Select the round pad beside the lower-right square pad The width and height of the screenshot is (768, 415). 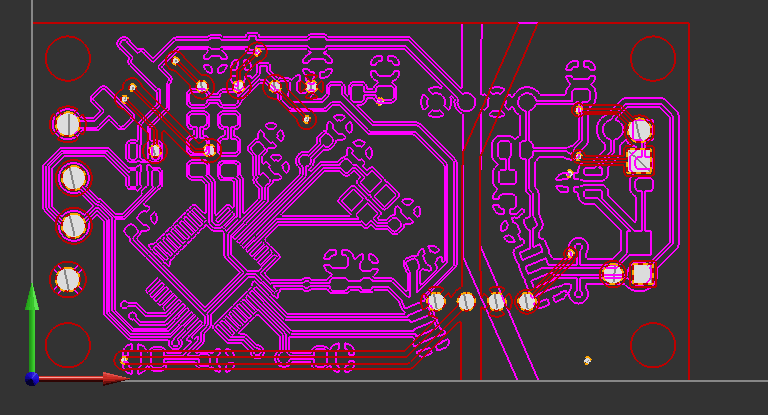tap(613, 274)
